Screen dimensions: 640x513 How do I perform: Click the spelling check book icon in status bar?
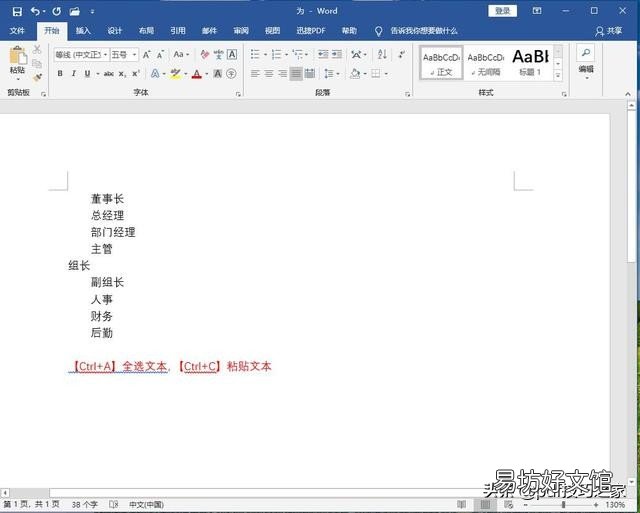click(x=114, y=505)
